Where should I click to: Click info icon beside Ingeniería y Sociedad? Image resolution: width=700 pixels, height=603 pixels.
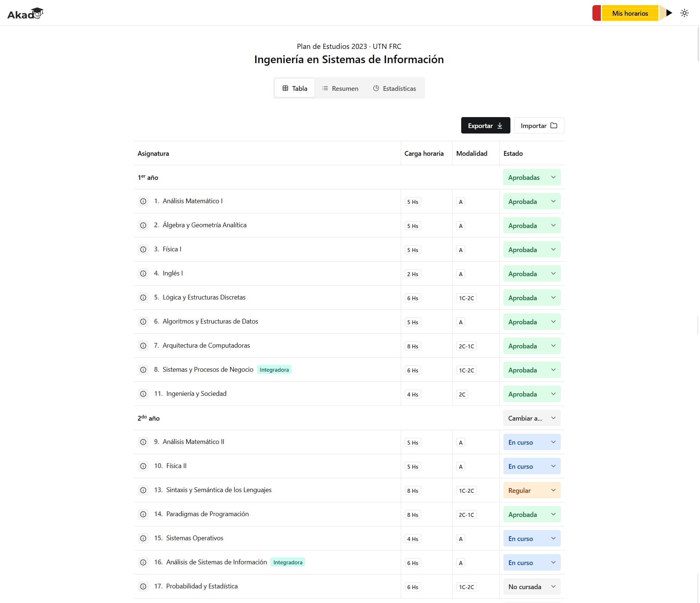tap(143, 394)
